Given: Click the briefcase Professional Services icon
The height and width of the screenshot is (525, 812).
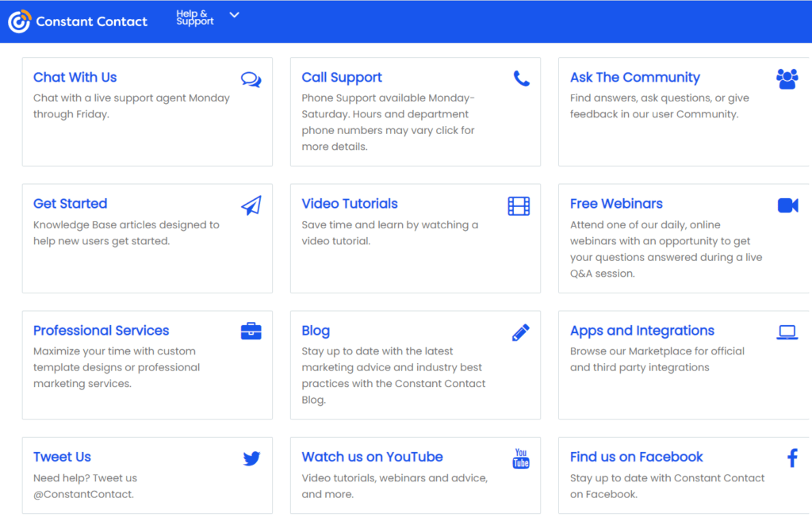Looking at the screenshot, I should tap(251, 331).
